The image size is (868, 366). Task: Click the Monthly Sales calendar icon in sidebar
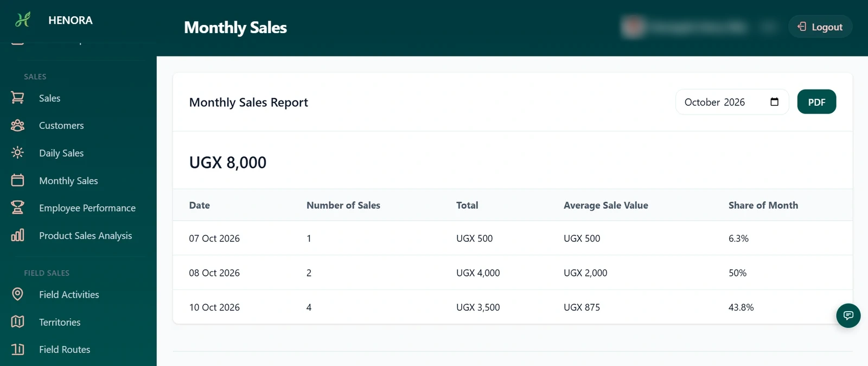pyautogui.click(x=17, y=180)
